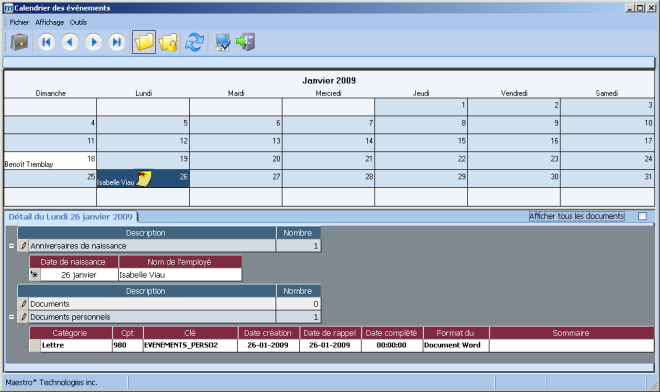Click the Sommaire column header
This screenshot has width=660, height=392.
point(571,333)
